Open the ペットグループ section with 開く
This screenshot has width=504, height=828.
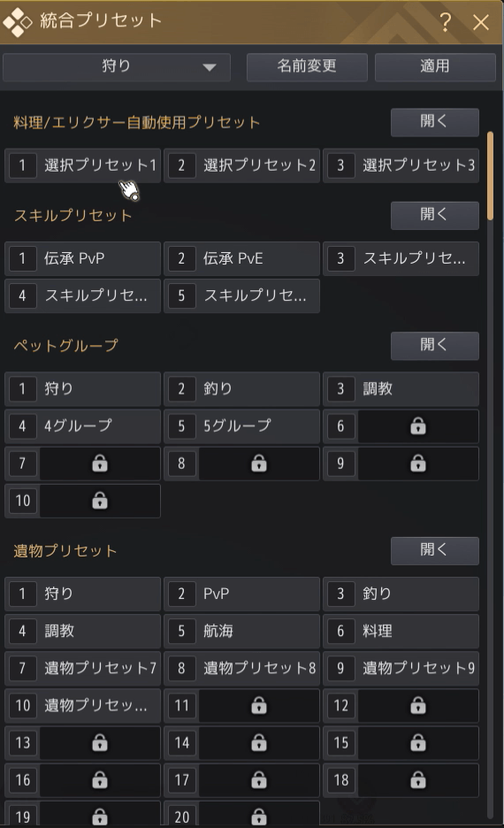coord(434,345)
